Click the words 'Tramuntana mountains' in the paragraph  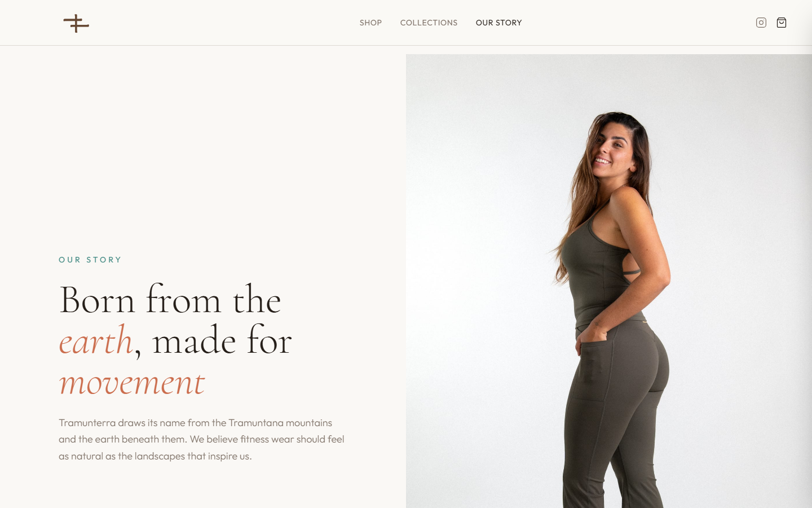pyautogui.click(x=280, y=423)
